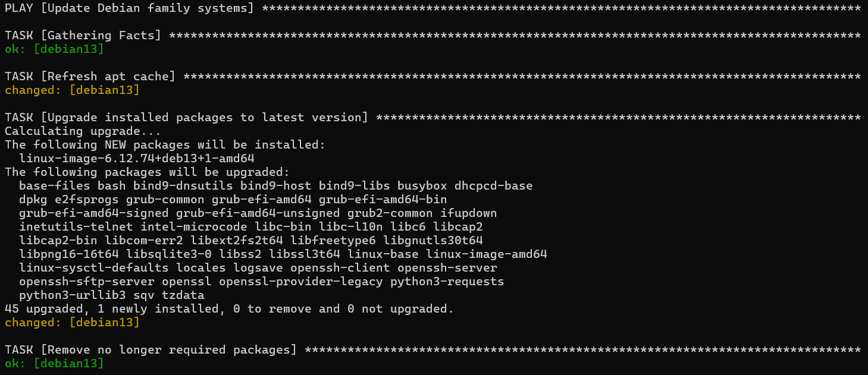Click the green ok debian13 under Gathering Facts
This screenshot has width=868, height=375.
point(54,49)
